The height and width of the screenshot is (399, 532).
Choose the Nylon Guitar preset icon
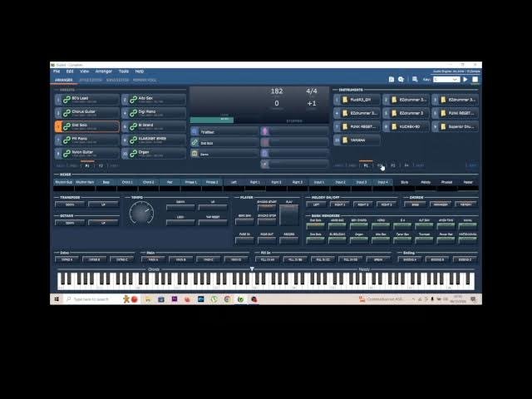pos(66,153)
